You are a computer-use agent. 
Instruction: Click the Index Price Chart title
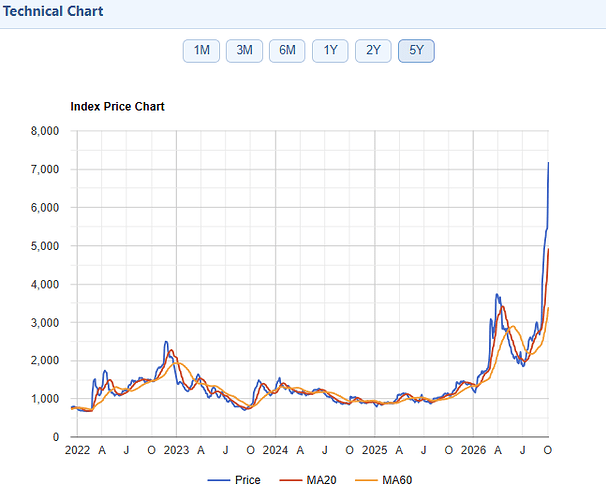117,106
